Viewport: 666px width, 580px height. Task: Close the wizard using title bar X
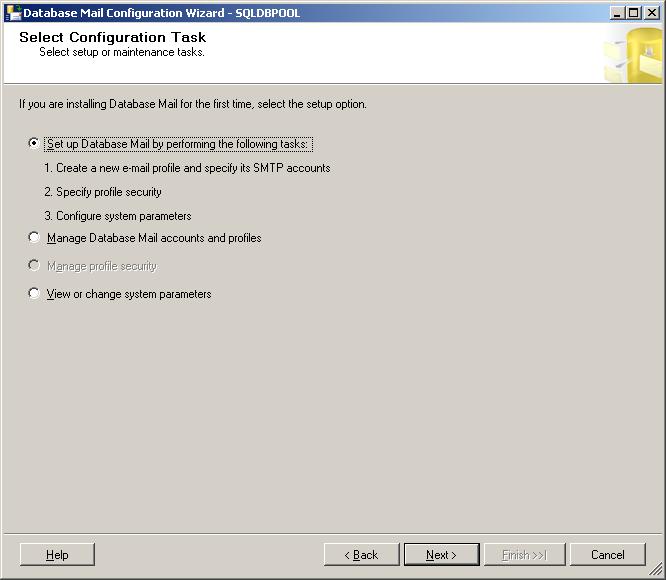[x=651, y=13]
